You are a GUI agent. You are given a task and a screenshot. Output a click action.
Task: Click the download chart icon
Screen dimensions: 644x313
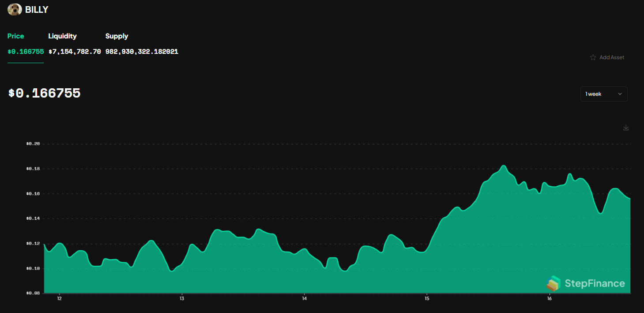click(626, 127)
